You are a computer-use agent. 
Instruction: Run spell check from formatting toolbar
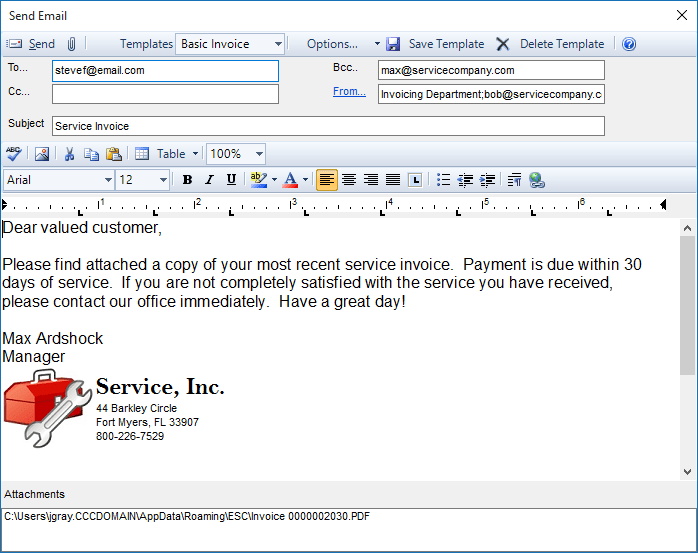(13, 154)
